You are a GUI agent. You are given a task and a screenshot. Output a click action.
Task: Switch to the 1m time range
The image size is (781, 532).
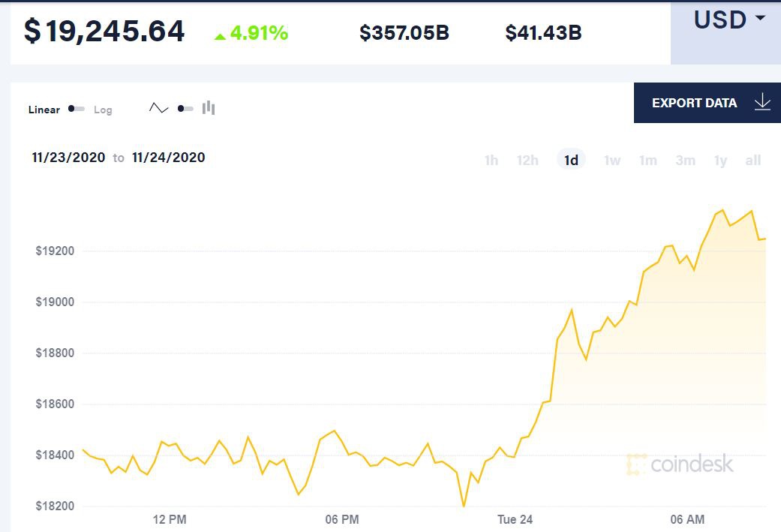coord(648,160)
